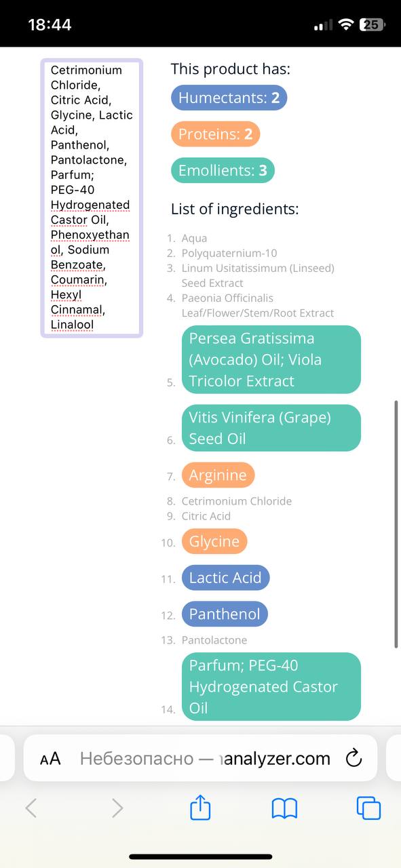Select the Humectants: 2 badge
The height and width of the screenshot is (868, 401).
point(229,98)
